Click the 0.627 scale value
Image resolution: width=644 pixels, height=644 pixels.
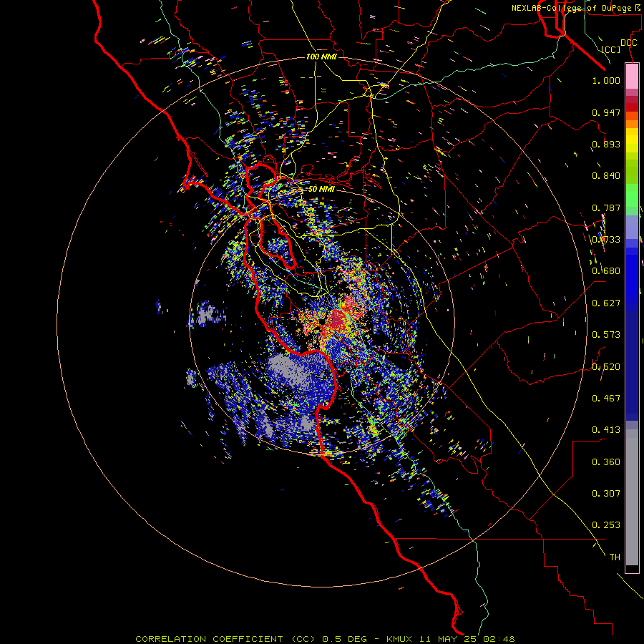(606, 303)
